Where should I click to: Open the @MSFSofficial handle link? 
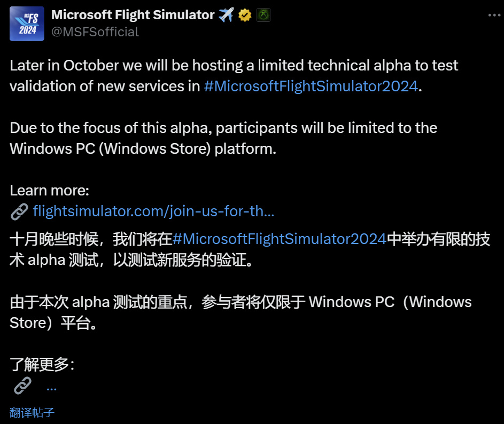pyautogui.click(x=95, y=32)
